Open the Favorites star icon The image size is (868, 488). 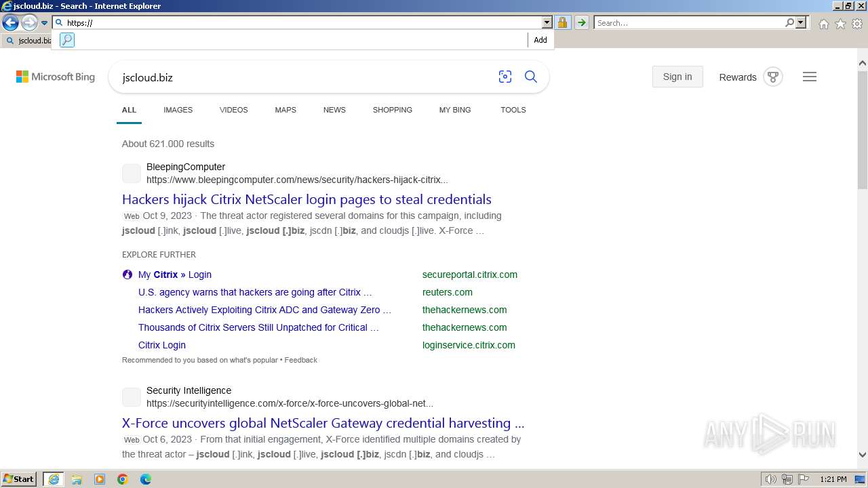840,24
